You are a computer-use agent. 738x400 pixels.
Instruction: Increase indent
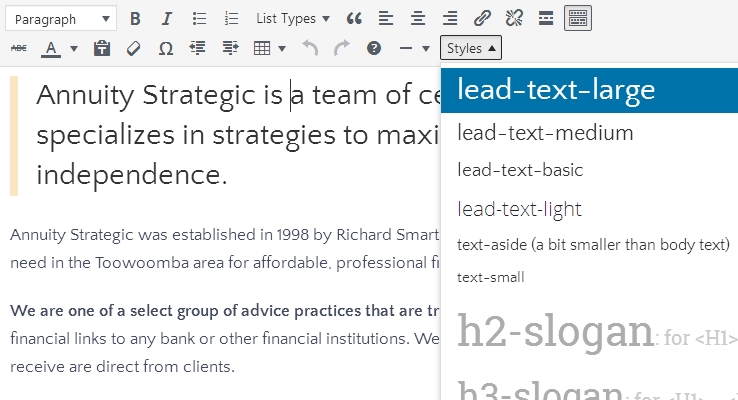coord(230,48)
